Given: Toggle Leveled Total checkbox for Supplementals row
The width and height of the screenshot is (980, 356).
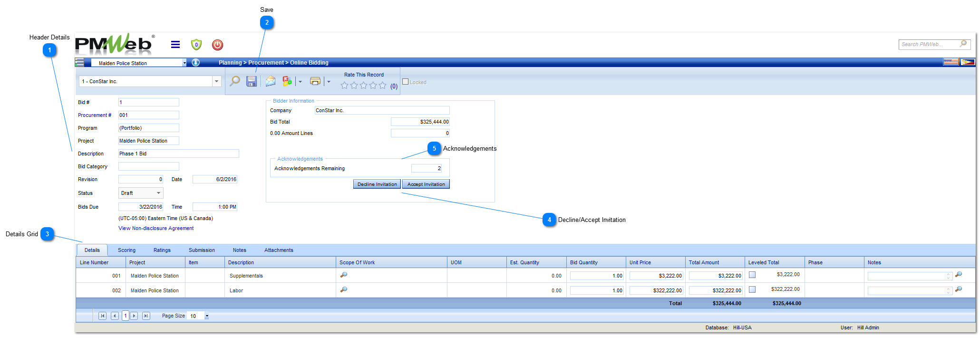Looking at the screenshot, I should point(752,275).
